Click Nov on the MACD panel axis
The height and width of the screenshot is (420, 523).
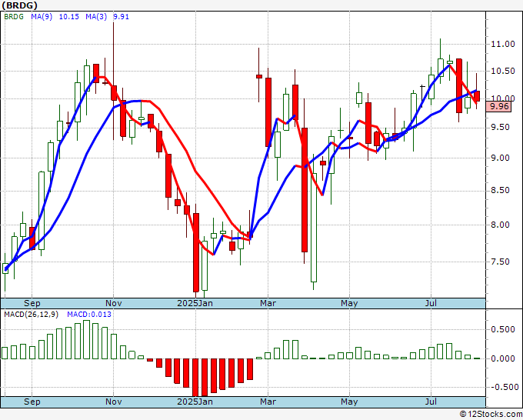pyautogui.click(x=113, y=402)
